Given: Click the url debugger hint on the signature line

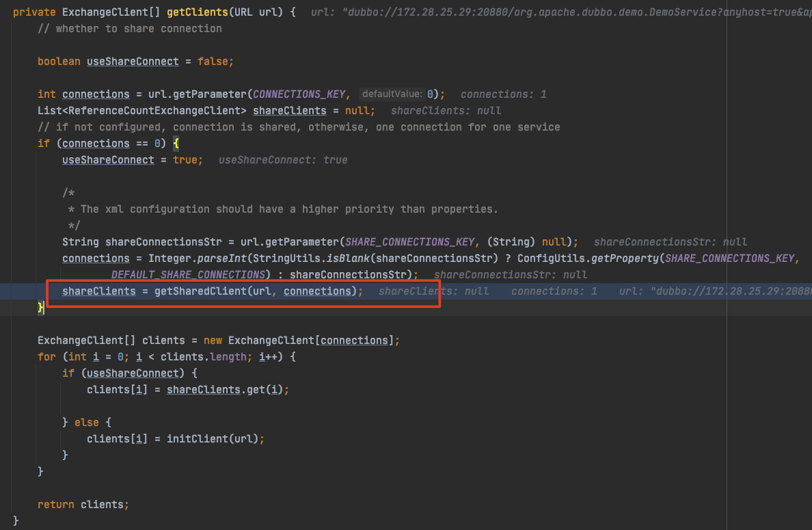Looking at the screenshot, I should pos(561,12).
